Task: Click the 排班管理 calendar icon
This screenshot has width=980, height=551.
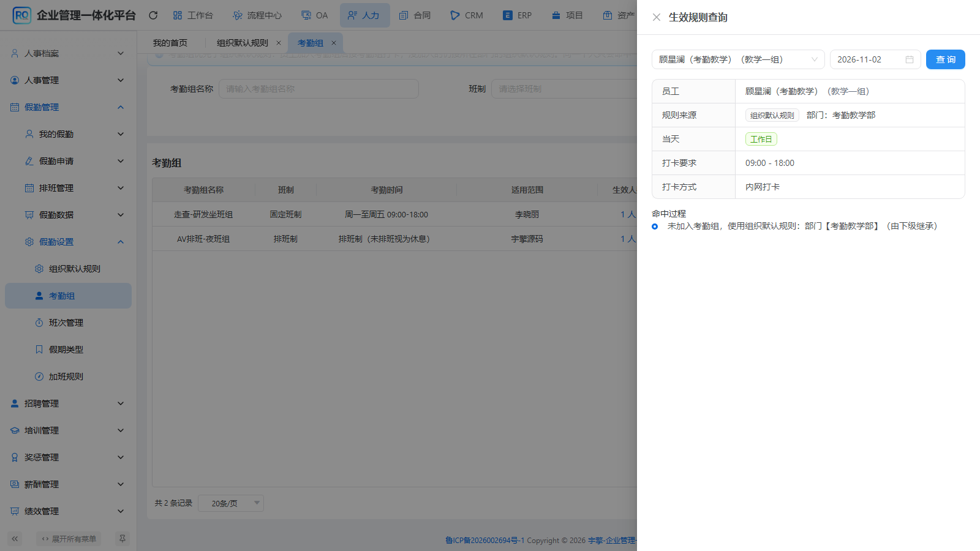Action: click(29, 188)
